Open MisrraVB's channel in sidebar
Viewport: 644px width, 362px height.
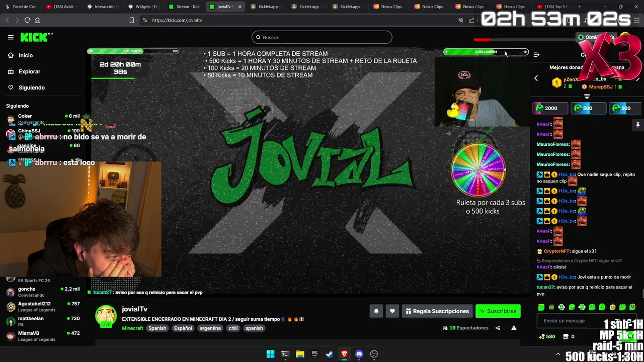point(43,336)
